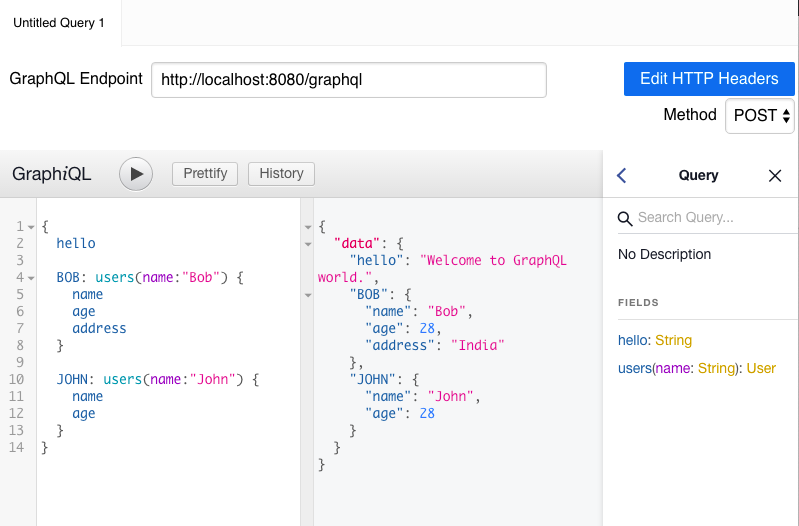The height and width of the screenshot is (526, 799).
Task: Fold the "data" object in results
Action: [x=308, y=244]
